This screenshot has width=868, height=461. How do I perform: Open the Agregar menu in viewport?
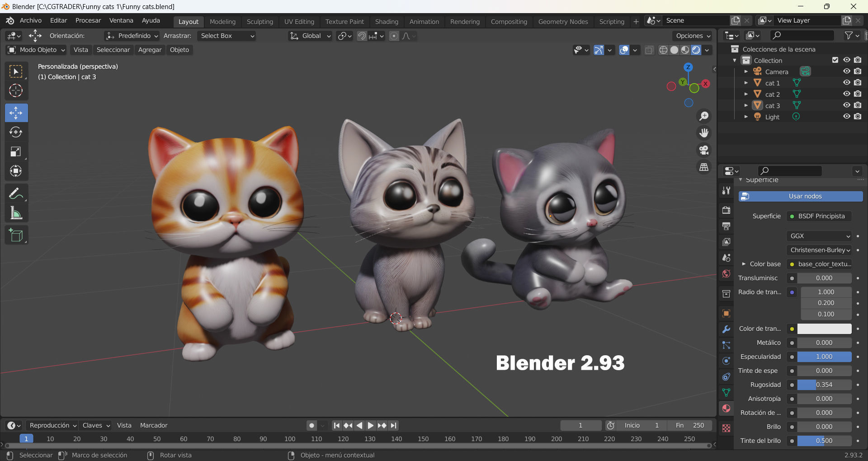150,50
